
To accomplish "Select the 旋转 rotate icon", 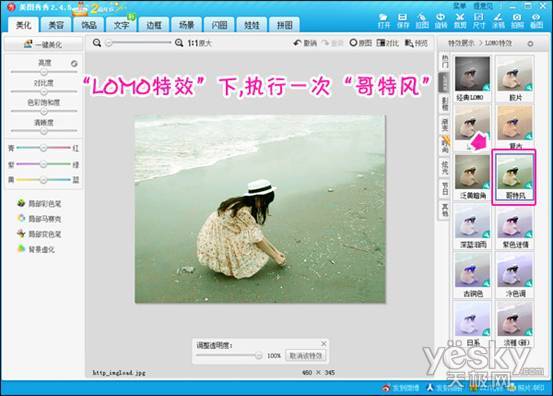I will pos(440,21).
